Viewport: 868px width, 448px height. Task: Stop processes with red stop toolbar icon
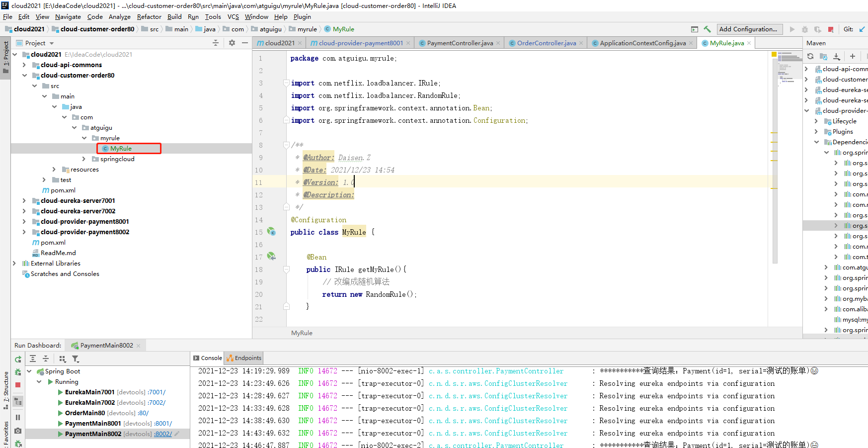pos(831,29)
